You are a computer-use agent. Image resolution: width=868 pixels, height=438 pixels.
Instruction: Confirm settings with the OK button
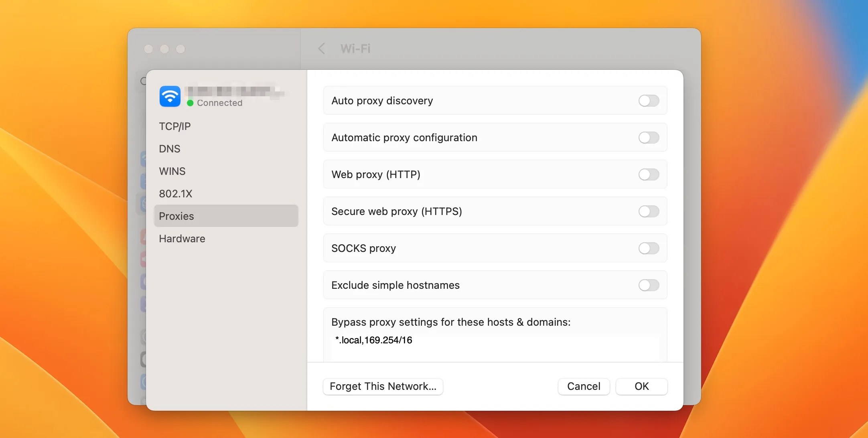click(x=641, y=386)
